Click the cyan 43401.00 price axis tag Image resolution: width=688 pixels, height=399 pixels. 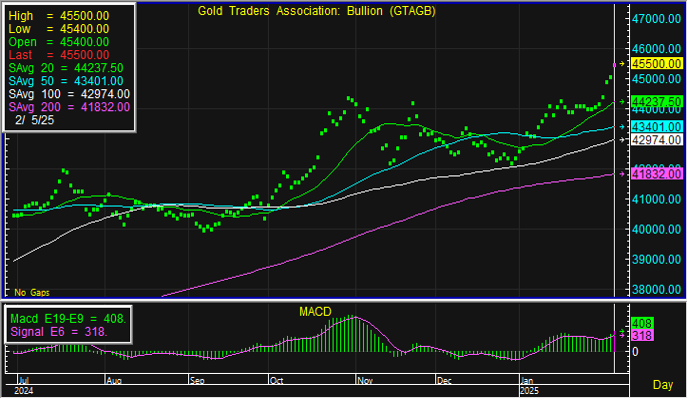(656, 127)
